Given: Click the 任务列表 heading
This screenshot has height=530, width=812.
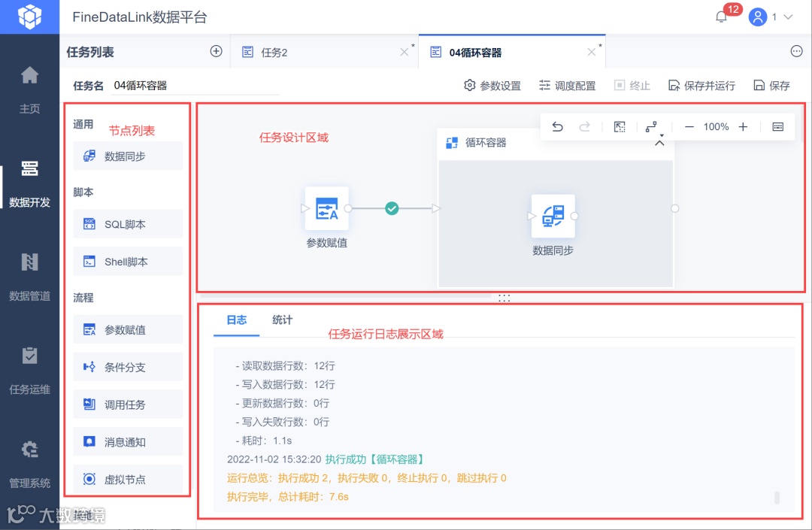Looking at the screenshot, I should click(x=90, y=52).
